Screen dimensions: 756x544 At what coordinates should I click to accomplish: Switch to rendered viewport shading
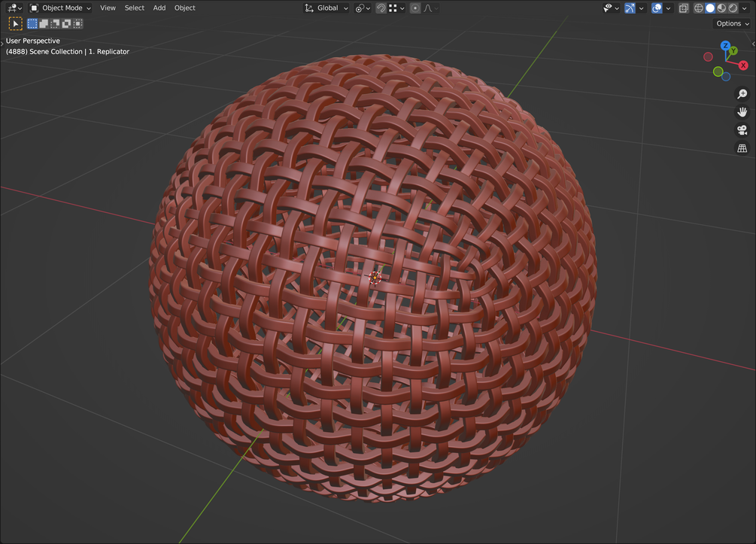point(733,8)
